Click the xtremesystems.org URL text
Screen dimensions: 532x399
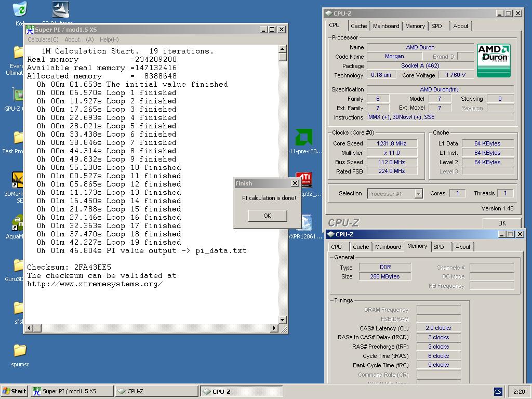pyautogui.click(x=95, y=284)
